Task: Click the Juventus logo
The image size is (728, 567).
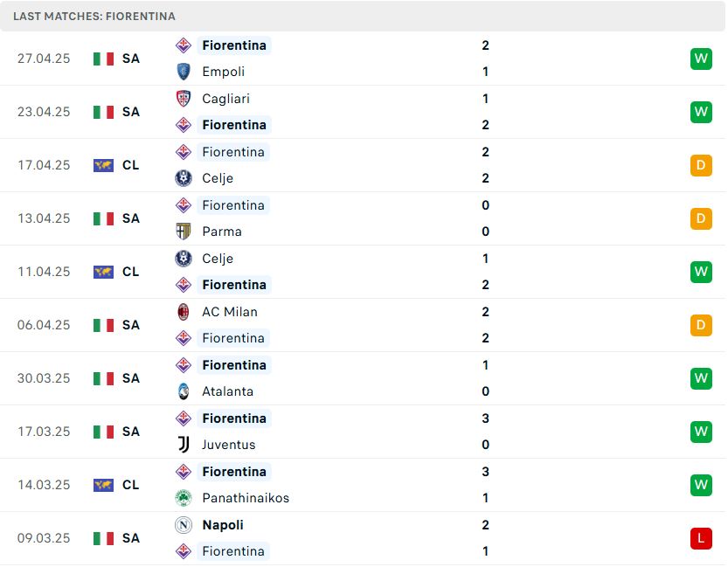Action: tap(184, 445)
